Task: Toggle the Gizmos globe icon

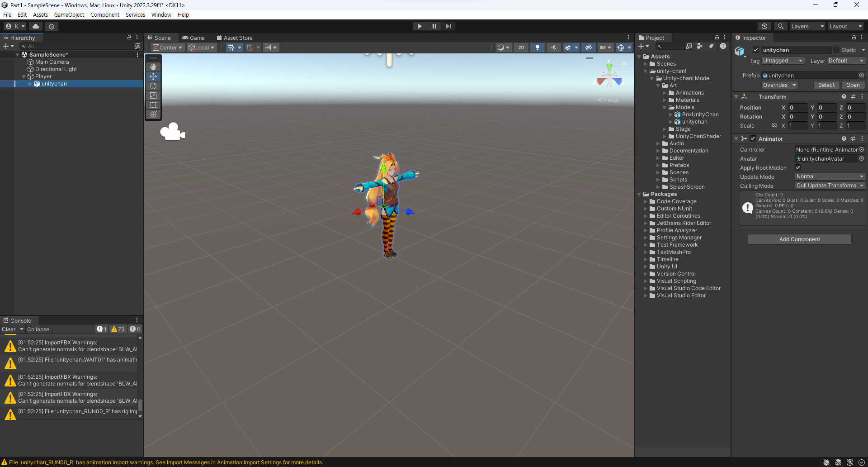Action: (x=621, y=48)
